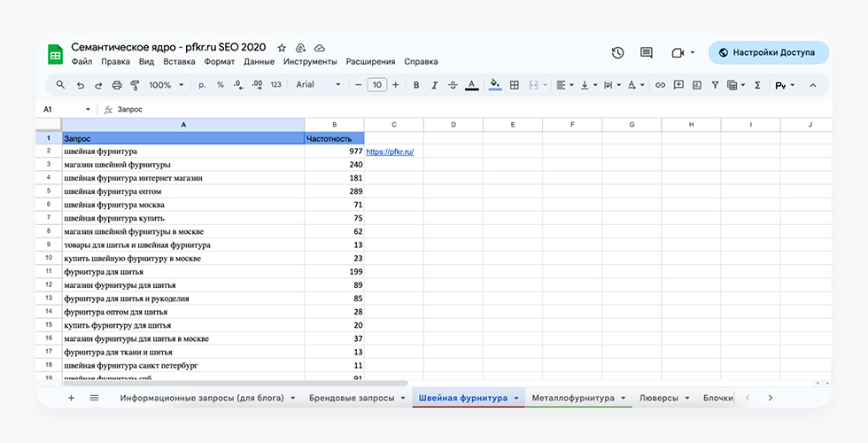
Task: Open the comments panel icon
Action: [647, 53]
